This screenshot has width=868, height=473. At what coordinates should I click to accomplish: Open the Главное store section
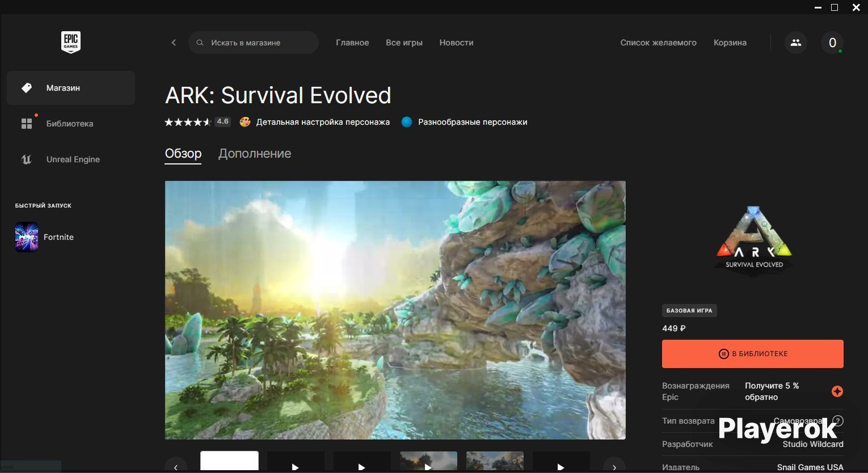(x=352, y=43)
